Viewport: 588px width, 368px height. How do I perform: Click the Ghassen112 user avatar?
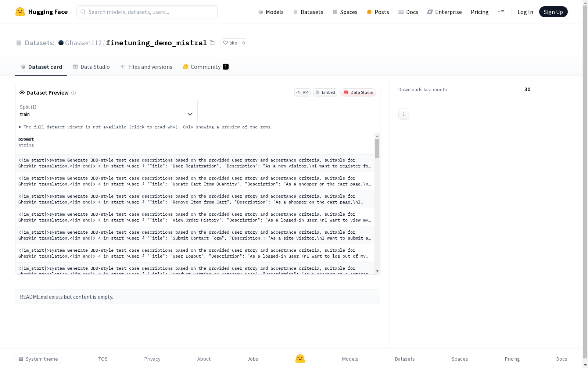coord(61,43)
